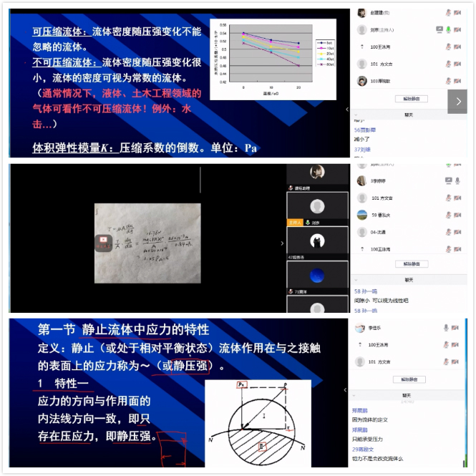This screenshot has height=476, width=476.
Task: Toggle microphone in the 59 participant row
Action: pos(448,215)
